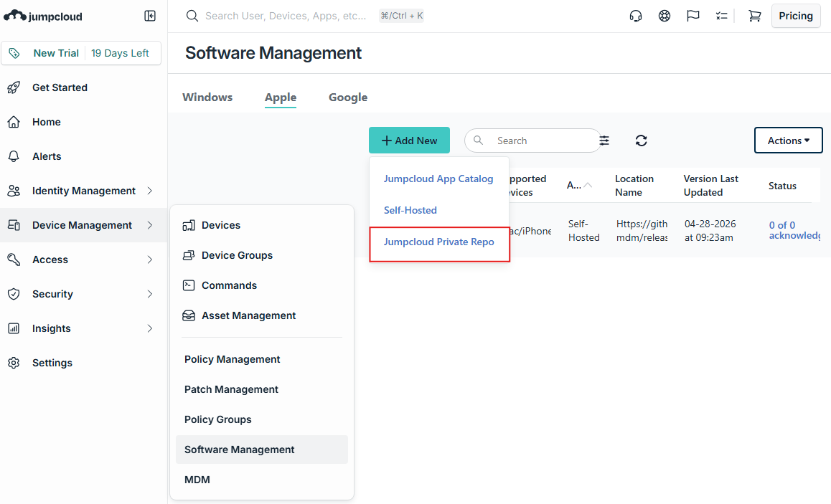Expand Access chevron
This screenshot has width=831, height=504.
point(150,260)
